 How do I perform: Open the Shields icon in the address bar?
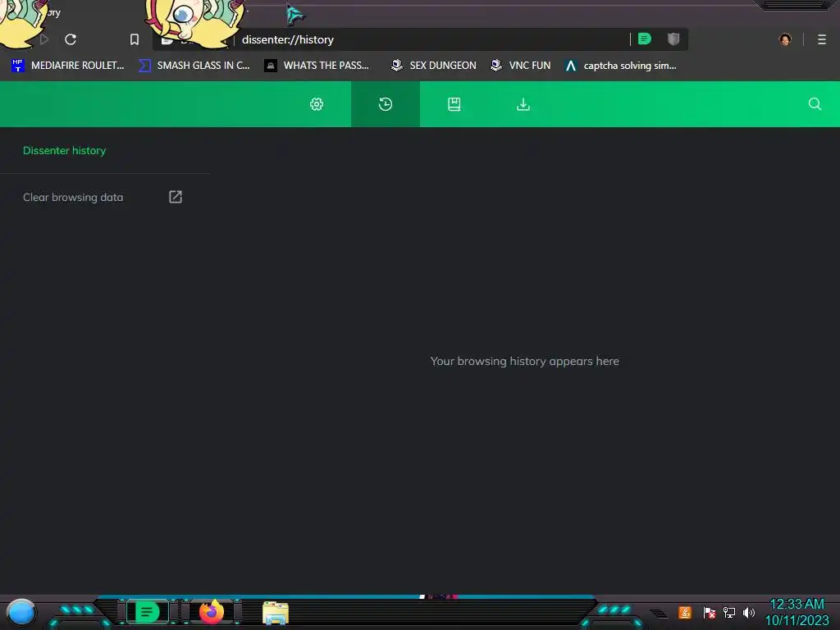[x=673, y=39]
